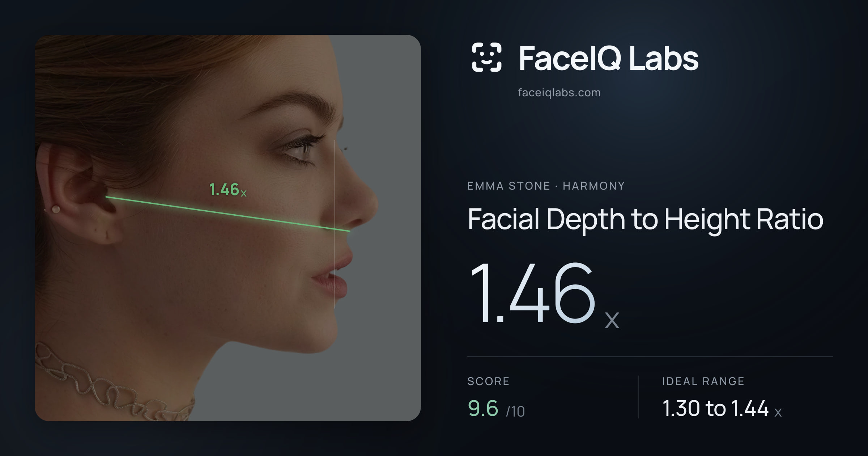Click the green 1.46x overlay label on photo

[x=228, y=190]
